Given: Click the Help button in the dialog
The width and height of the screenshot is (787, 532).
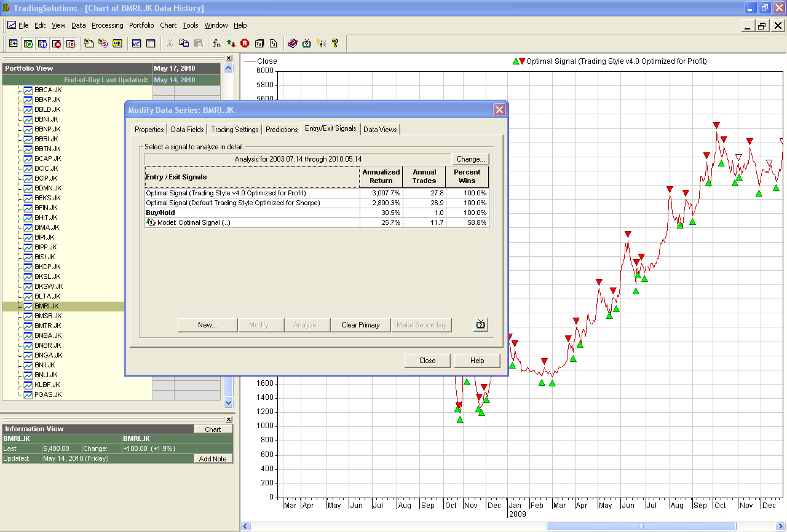Looking at the screenshot, I should (477, 361).
